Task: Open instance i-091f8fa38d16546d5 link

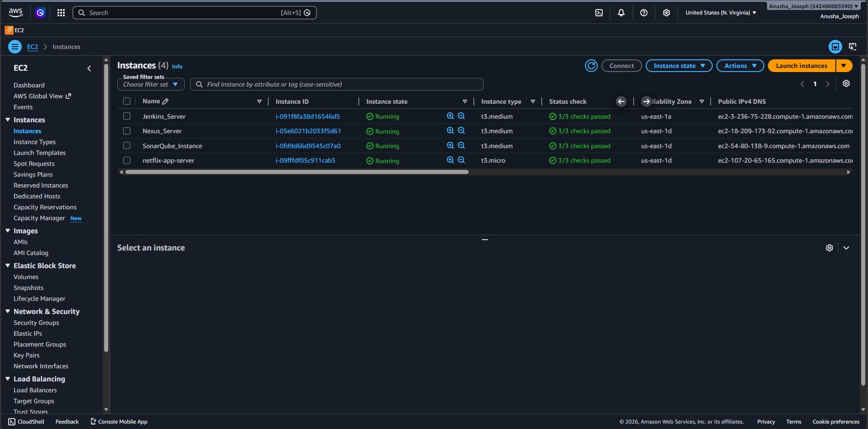Action: click(x=308, y=116)
